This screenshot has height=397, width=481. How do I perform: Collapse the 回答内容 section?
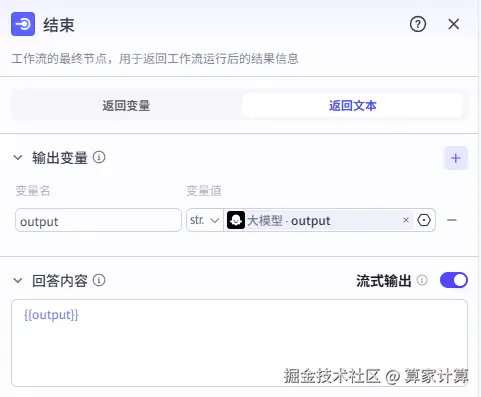[18, 281]
